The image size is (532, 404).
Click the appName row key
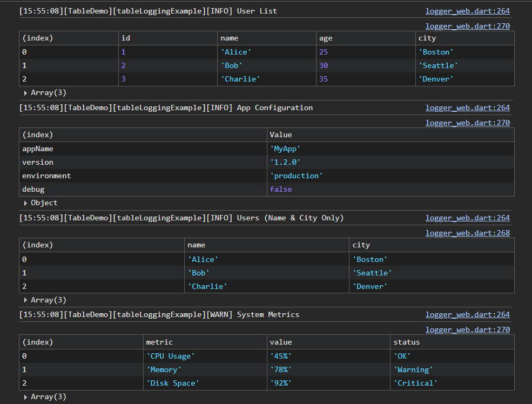click(x=38, y=149)
